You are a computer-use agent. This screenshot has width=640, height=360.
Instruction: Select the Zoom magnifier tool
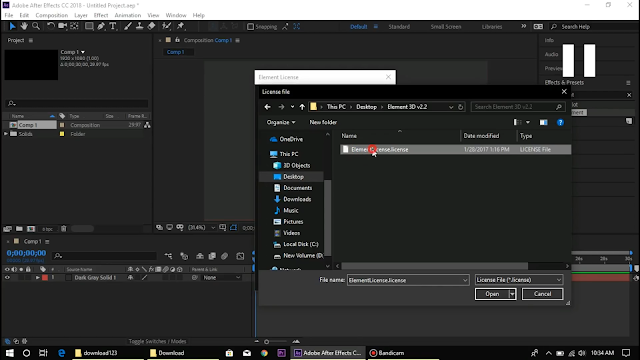(36, 26)
